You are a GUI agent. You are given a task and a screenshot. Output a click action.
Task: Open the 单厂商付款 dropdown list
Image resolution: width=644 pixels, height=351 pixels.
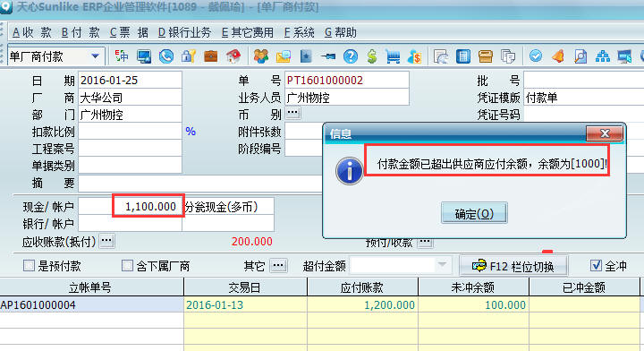point(96,56)
